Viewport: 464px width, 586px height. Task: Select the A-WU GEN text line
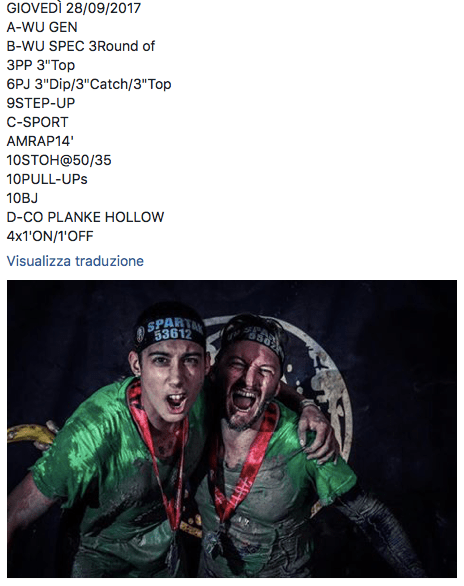coord(42,27)
